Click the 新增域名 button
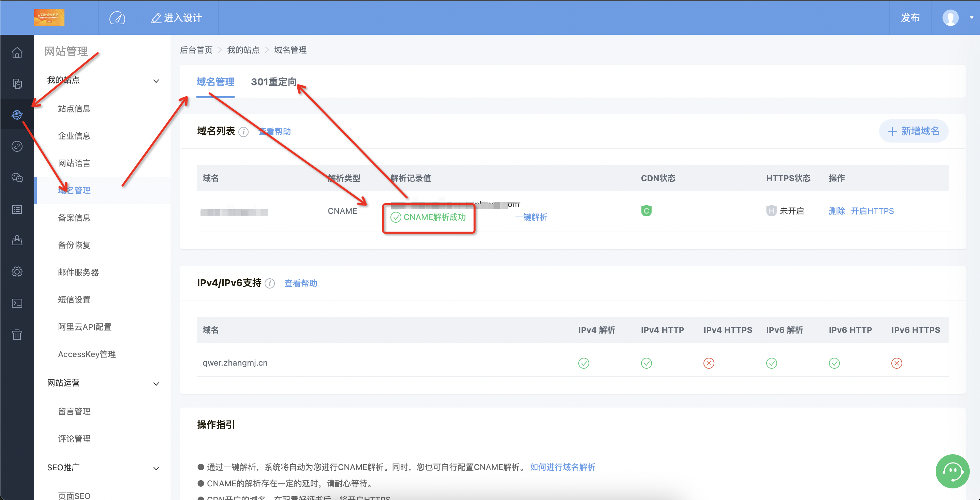The height and width of the screenshot is (500, 980). [x=914, y=131]
